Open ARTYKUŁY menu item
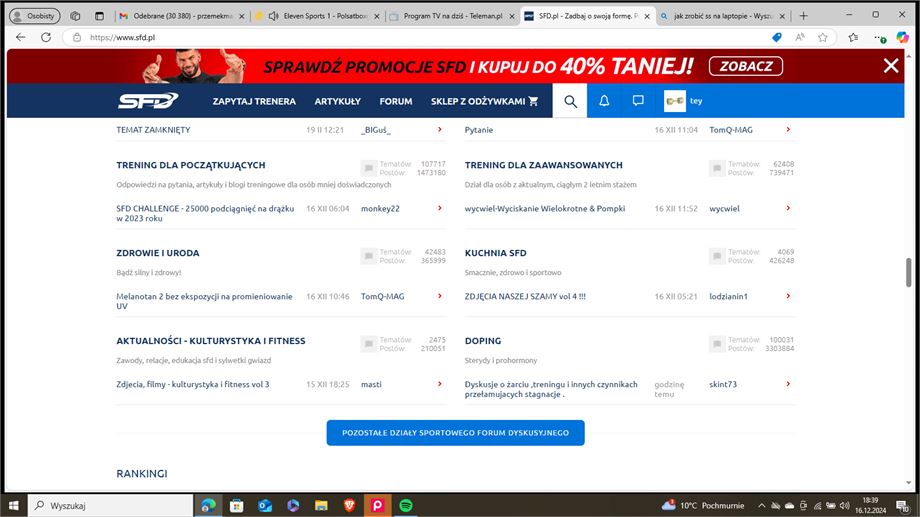Viewport: 920px width, 517px height. click(337, 102)
